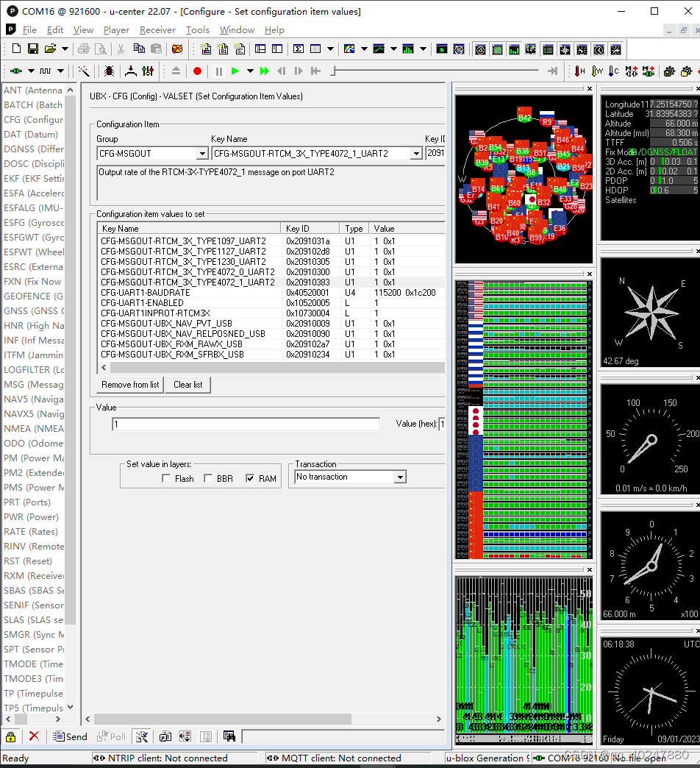This screenshot has width=700, height=768.
Task: Click the Remove from list button
Action: [130, 385]
